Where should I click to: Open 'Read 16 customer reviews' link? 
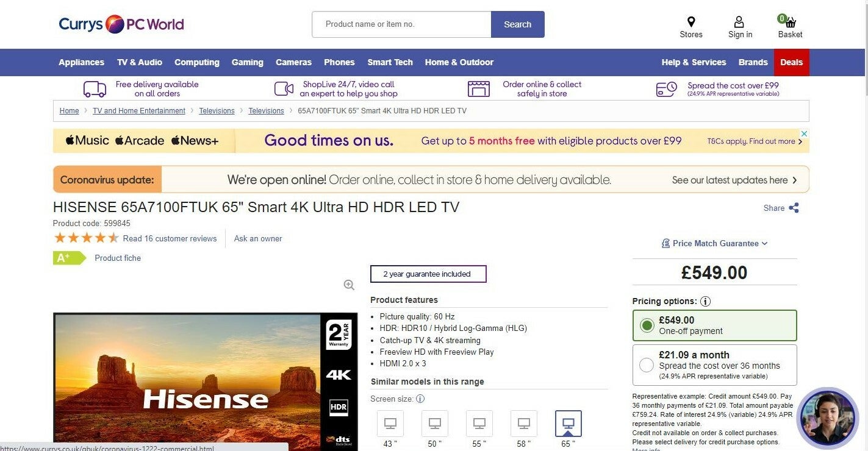(x=170, y=239)
